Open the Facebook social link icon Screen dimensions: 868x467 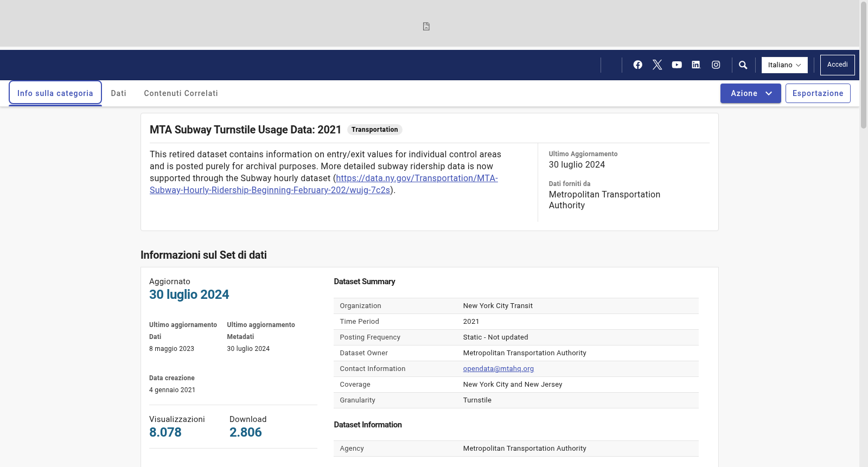[638, 65]
